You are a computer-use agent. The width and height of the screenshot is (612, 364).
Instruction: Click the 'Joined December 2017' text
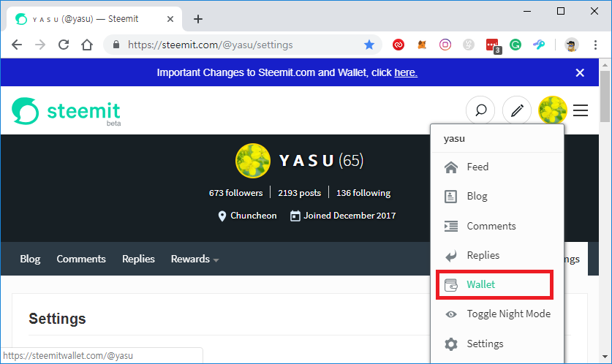pos(350,216)
